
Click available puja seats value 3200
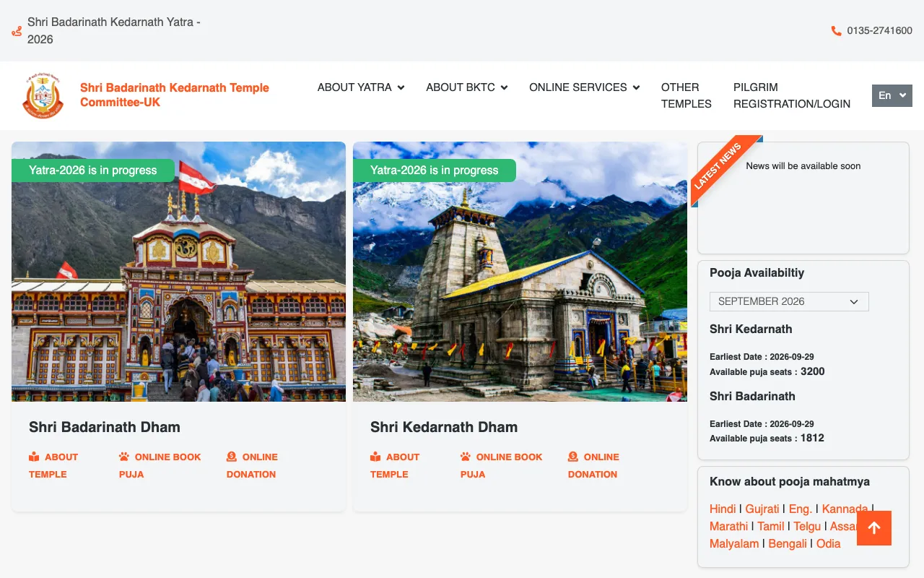[813, 371]
